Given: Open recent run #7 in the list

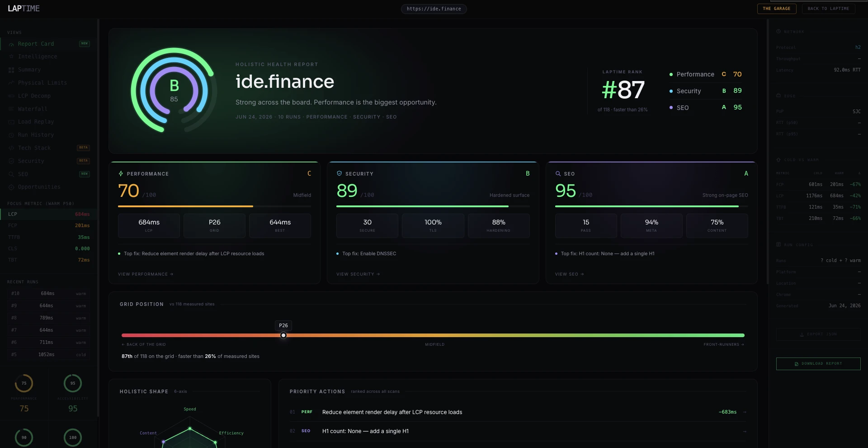Looking at the screenshot, I should [48, 330].
